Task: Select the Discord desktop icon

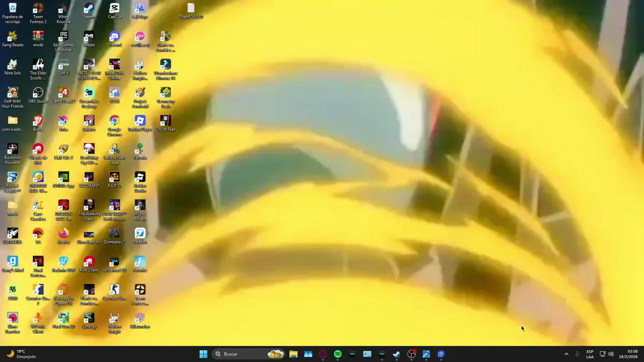Action: 115,39
